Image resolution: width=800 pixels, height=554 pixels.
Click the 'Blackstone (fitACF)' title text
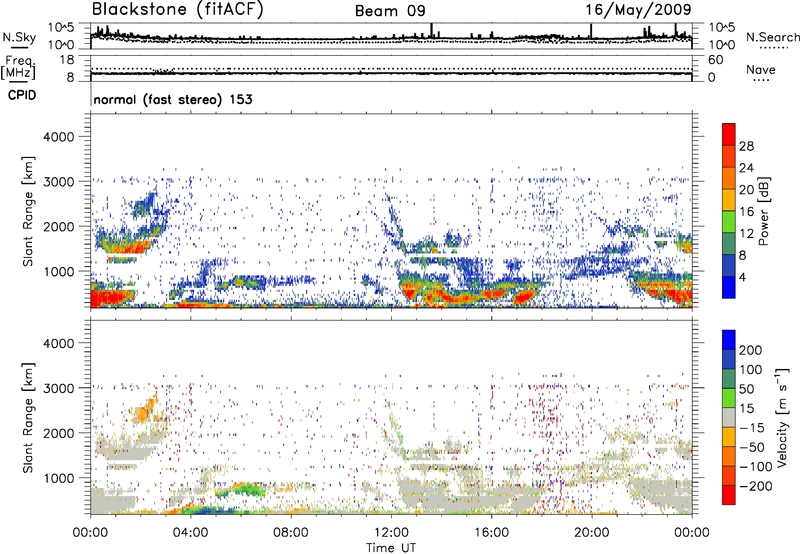coord(178,9)
